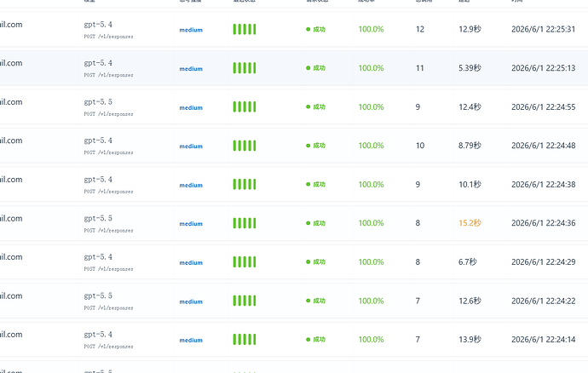Click the 100.0% success rate in 22:24:29 row
The height and width of the screenshot is (373, 588).
pyautogui.click(x=371, y=262)
